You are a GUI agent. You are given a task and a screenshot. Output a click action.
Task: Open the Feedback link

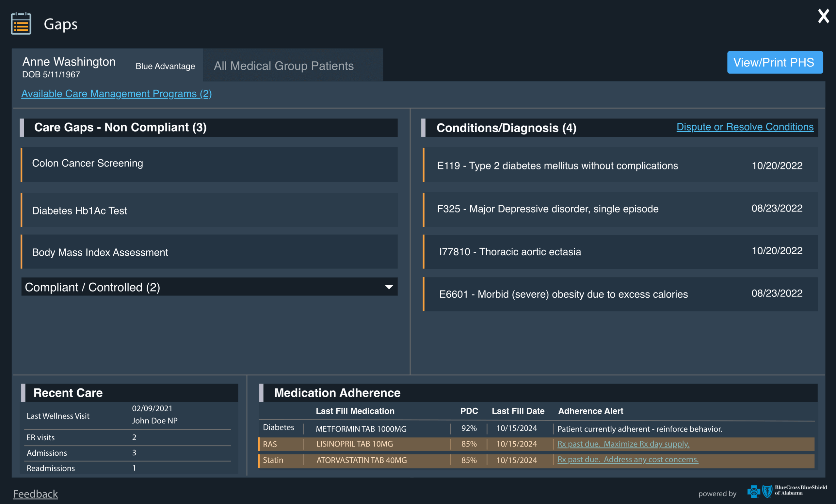pyautogui.click(x=35, y=494)
